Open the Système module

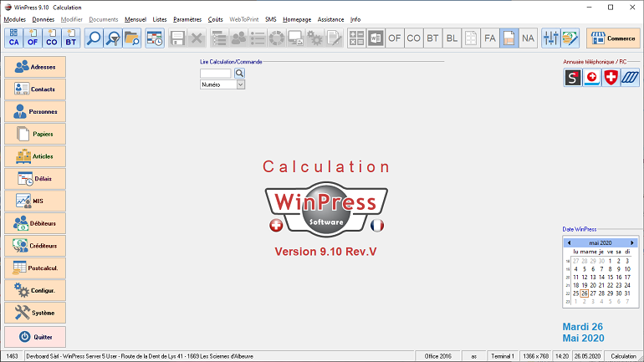point(35,313)
